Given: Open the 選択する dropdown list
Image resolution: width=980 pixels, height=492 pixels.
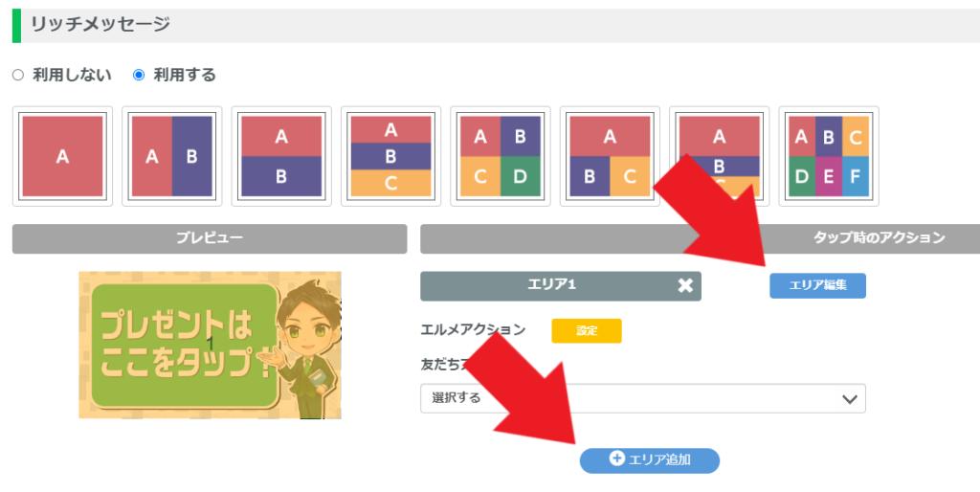Looking at the screenshot, I should pyautogui.click(x=632, y=398).
